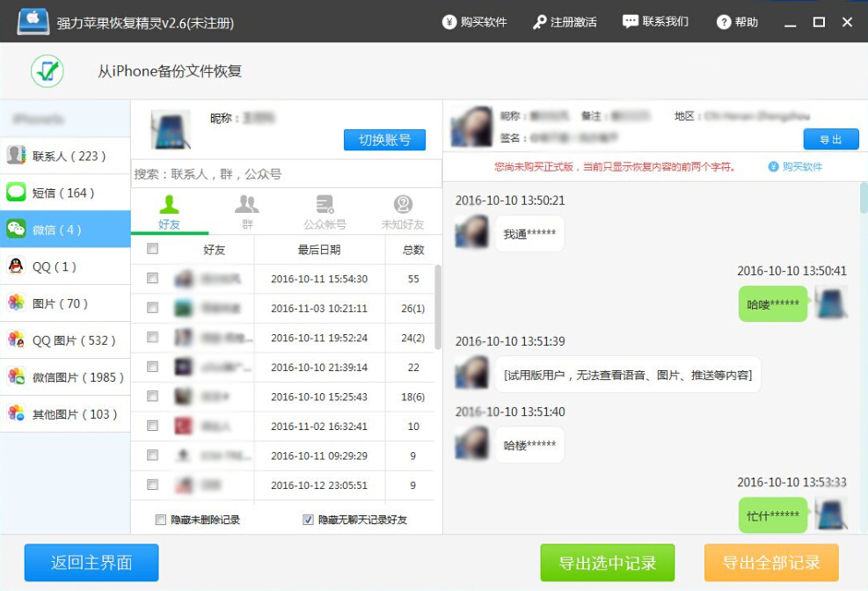Open 购买软件 in the title bar
This screenshot has height=591, width=868.
tap(474, 22)
